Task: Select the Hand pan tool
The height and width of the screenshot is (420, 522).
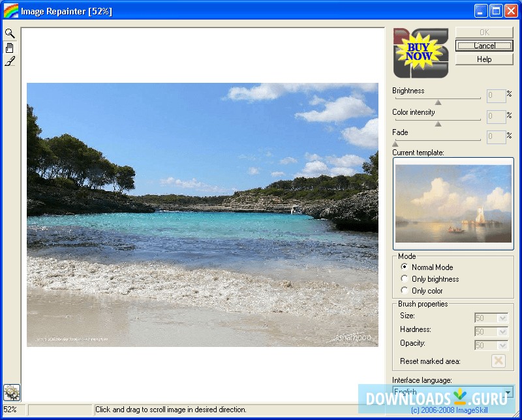Action: (x=9, y=46)
